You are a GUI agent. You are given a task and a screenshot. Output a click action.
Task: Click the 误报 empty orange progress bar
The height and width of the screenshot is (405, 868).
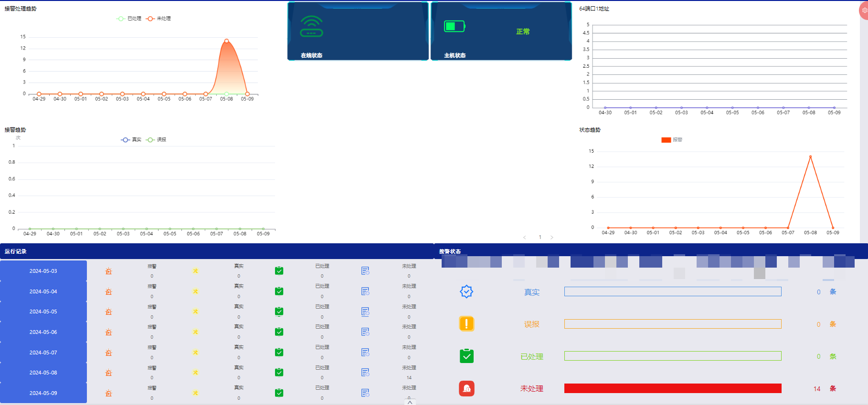pyautogui.click(x=673, y=324)
